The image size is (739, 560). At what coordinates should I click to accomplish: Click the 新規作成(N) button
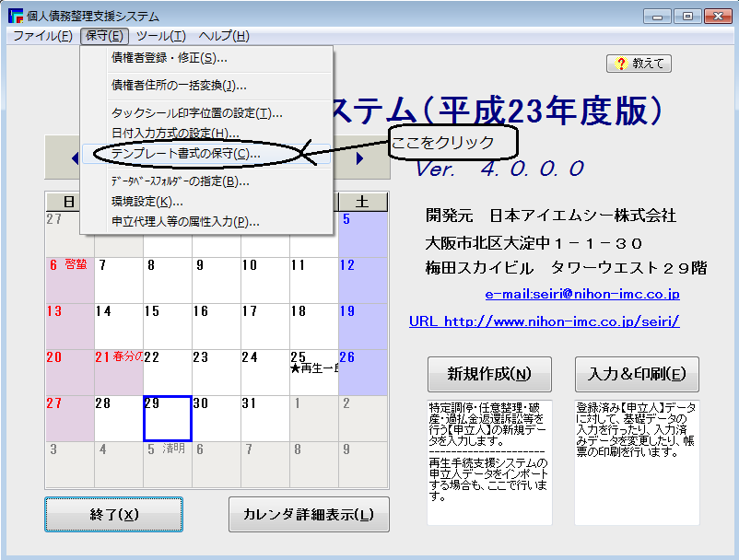point(489,374)
